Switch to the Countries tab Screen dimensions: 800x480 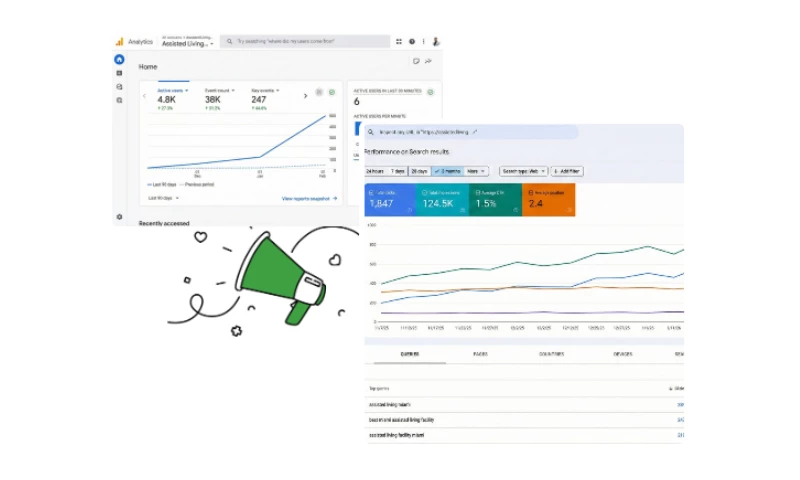pyautogui.click(x=551, y=354)
